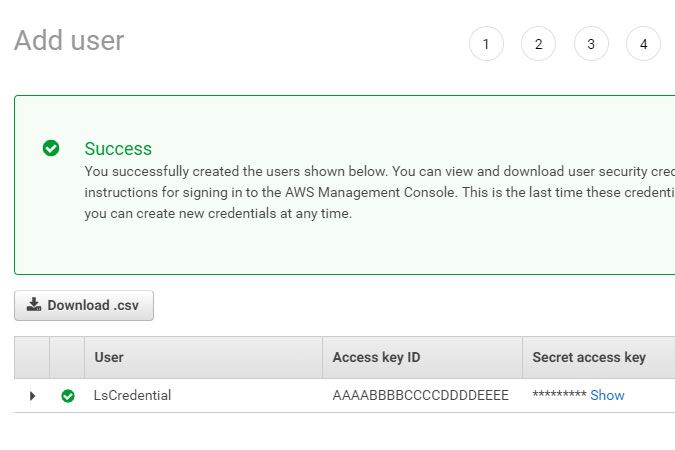Sort by the User column header

(109, 357)
